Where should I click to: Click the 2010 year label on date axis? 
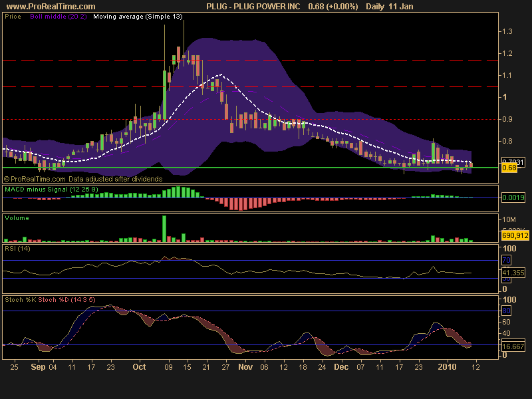click(447, 367)
